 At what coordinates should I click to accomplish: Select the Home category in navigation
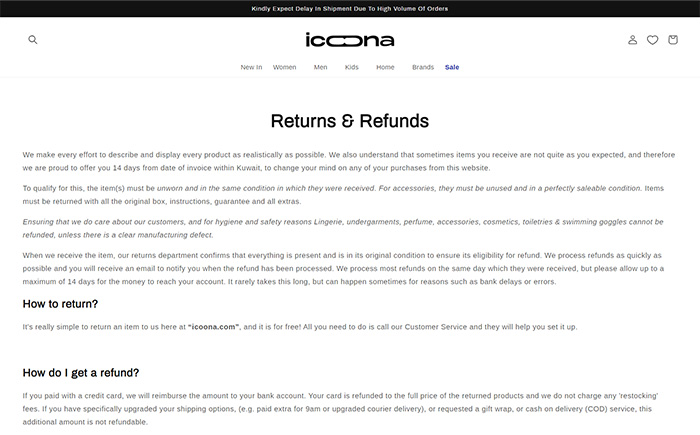click(385, 67)
